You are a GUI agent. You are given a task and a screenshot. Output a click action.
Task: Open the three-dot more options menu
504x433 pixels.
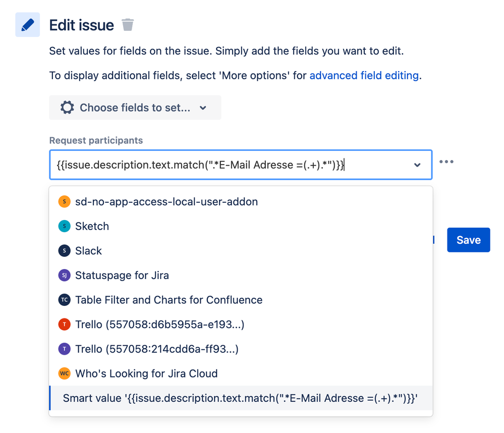click(446, 161)
